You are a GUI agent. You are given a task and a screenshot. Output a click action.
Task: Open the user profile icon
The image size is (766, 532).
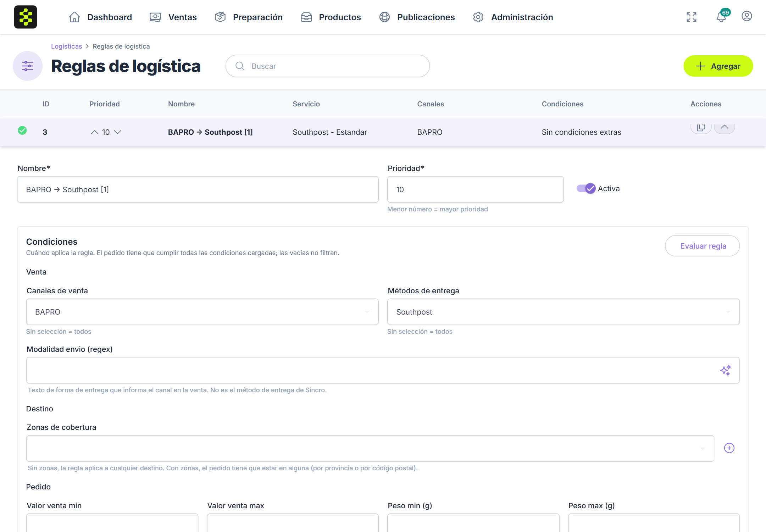(x=747, y=16)
